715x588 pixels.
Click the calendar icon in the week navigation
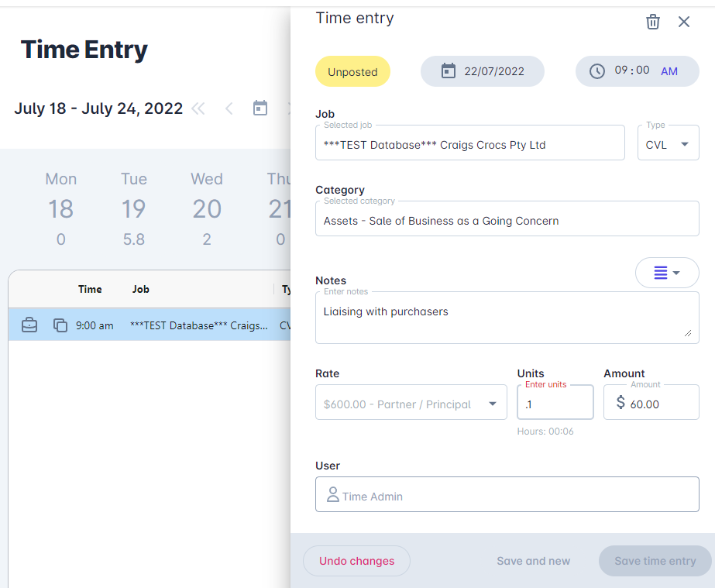click(260, 108)
